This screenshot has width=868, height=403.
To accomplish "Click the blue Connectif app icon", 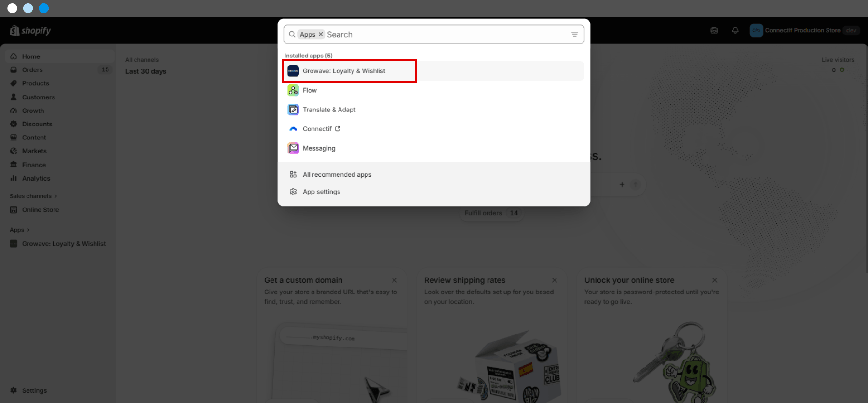I will tap(293, 129).
